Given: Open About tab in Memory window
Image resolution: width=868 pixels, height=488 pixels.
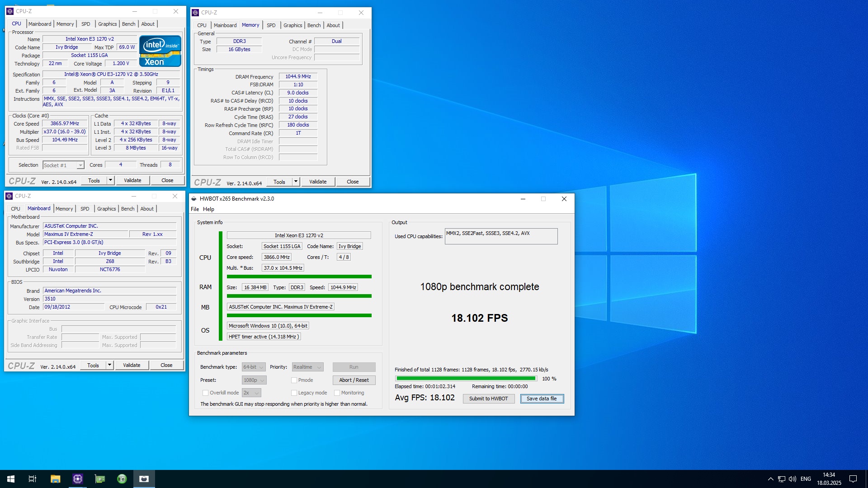Looking at the screenshot, I should coord(333,25).
